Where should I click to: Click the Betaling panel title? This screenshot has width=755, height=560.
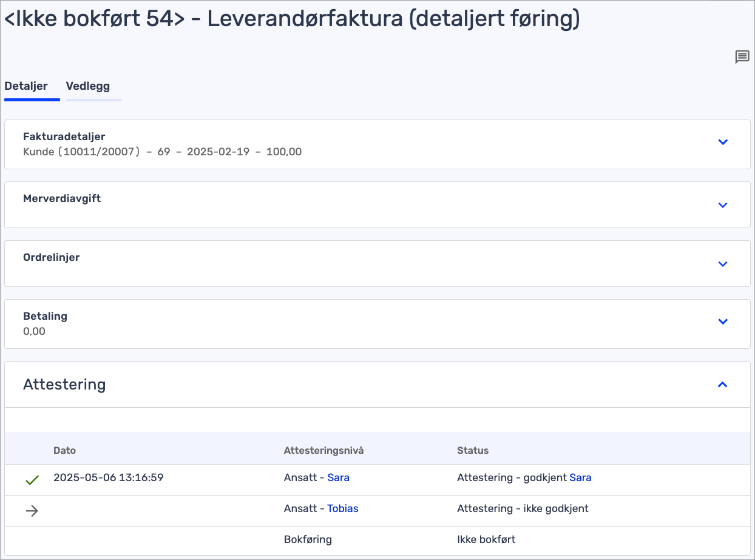coord(45,316)
